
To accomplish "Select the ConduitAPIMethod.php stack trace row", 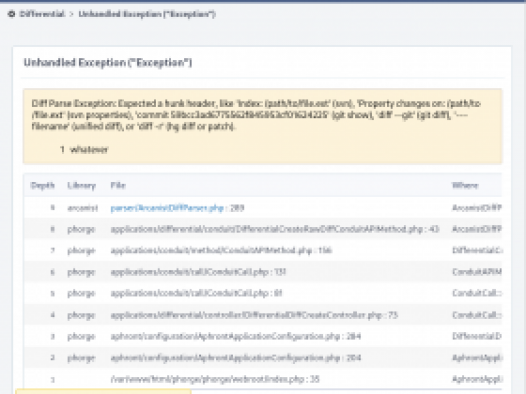I will [263, 250].
